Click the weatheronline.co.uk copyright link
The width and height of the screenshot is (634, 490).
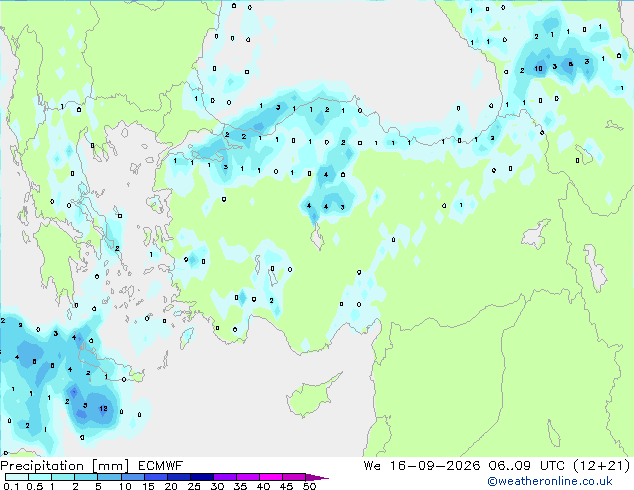tap(550, 481)
